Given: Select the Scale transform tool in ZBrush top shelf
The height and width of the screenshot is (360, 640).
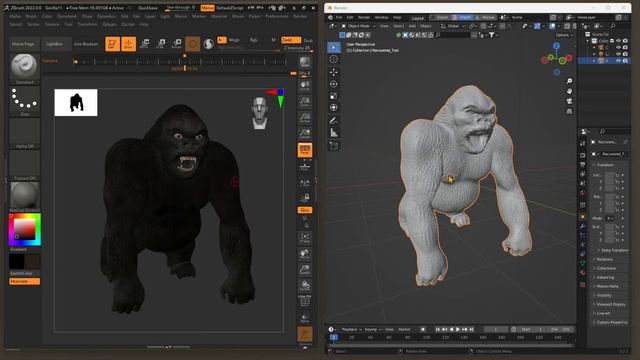Looking at the screenshot, I should (161, 44).
